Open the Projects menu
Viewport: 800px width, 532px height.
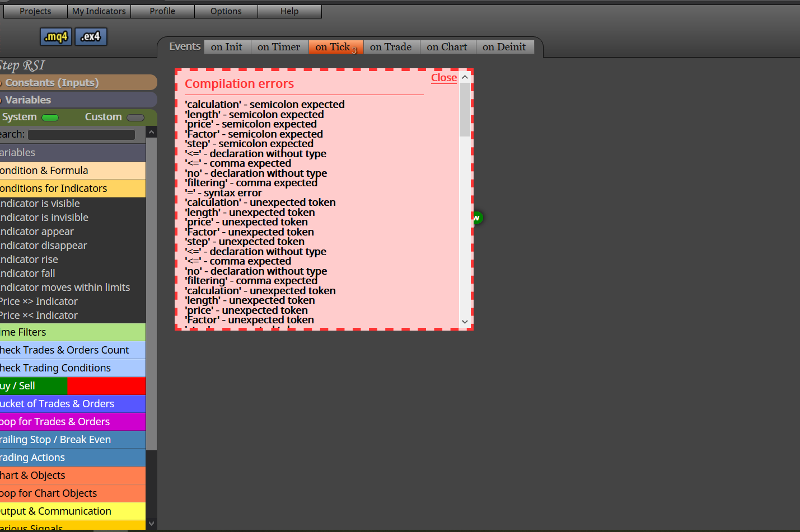click(x=35, y=11)
